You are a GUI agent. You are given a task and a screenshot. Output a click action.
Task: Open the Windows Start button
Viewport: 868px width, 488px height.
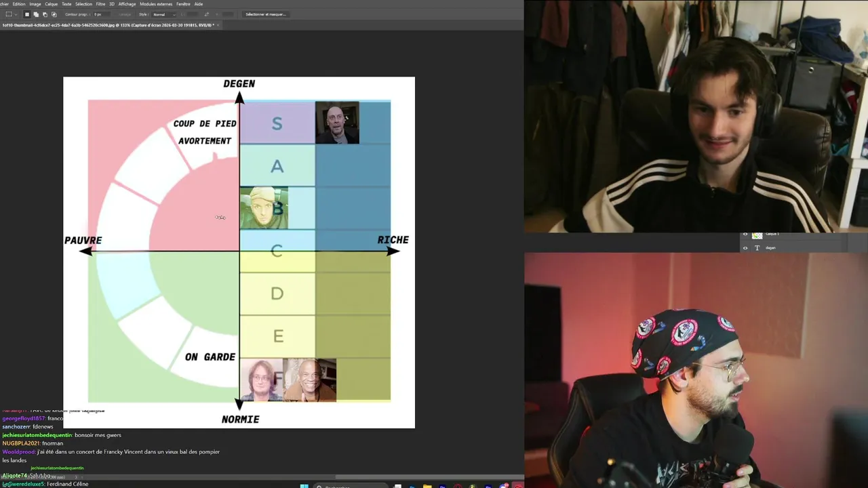coord(304,486)
